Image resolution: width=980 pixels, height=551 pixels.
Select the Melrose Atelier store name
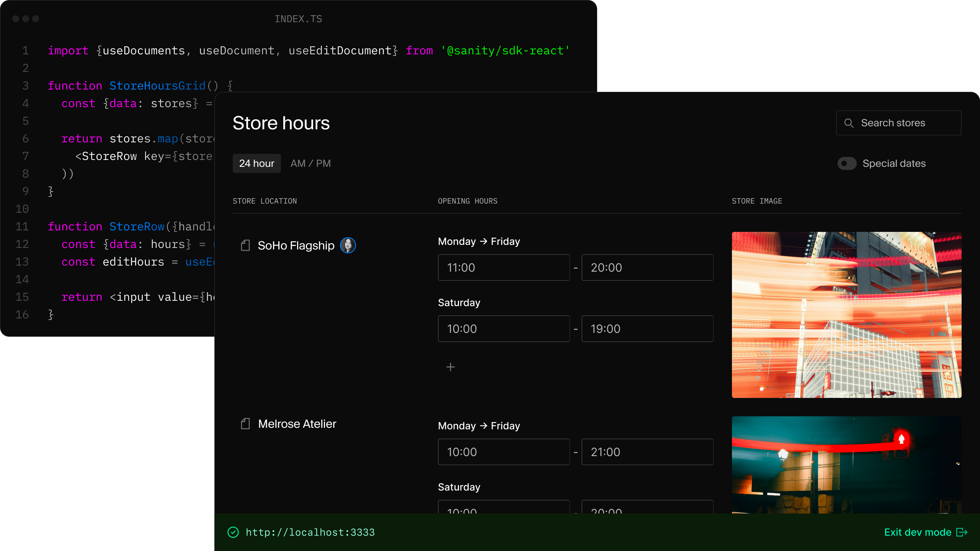tap(297, 424)
